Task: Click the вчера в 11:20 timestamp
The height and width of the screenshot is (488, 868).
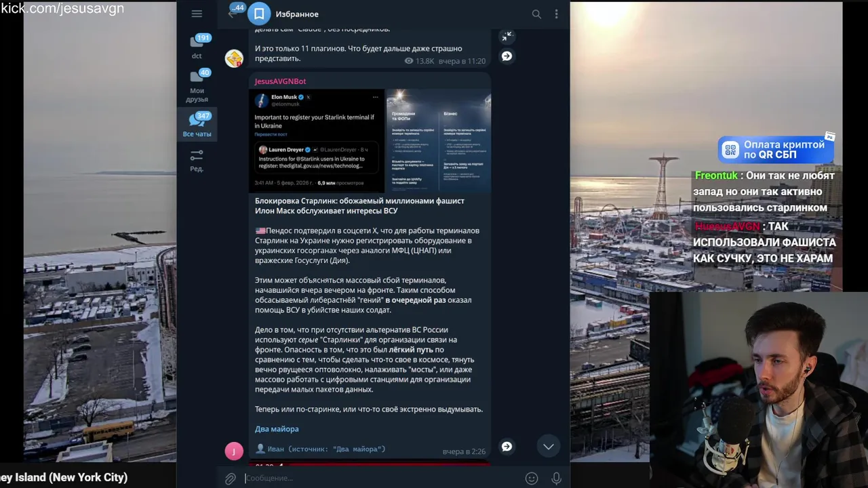Action: (x=462, y=61)
